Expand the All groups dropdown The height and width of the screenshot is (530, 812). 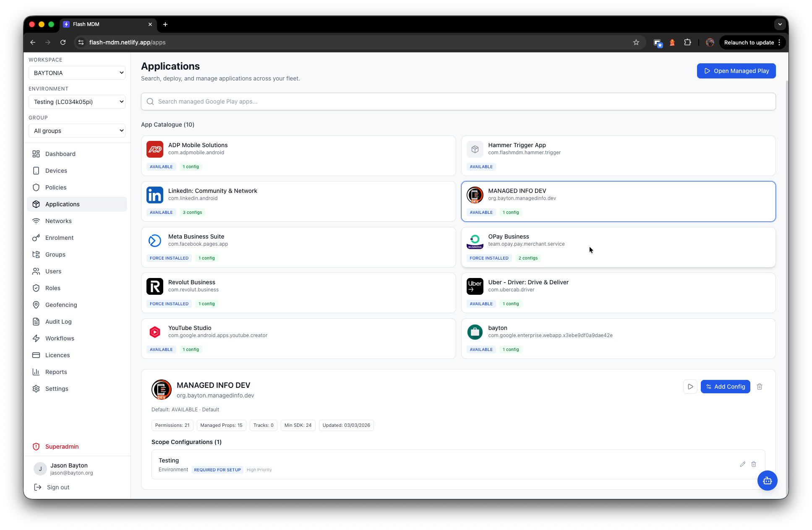click(77, 131)
